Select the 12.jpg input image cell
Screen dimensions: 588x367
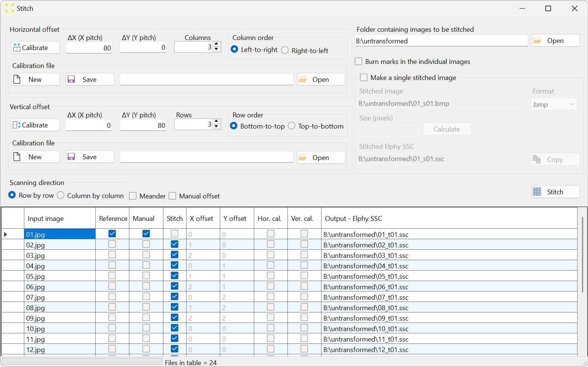60,349
